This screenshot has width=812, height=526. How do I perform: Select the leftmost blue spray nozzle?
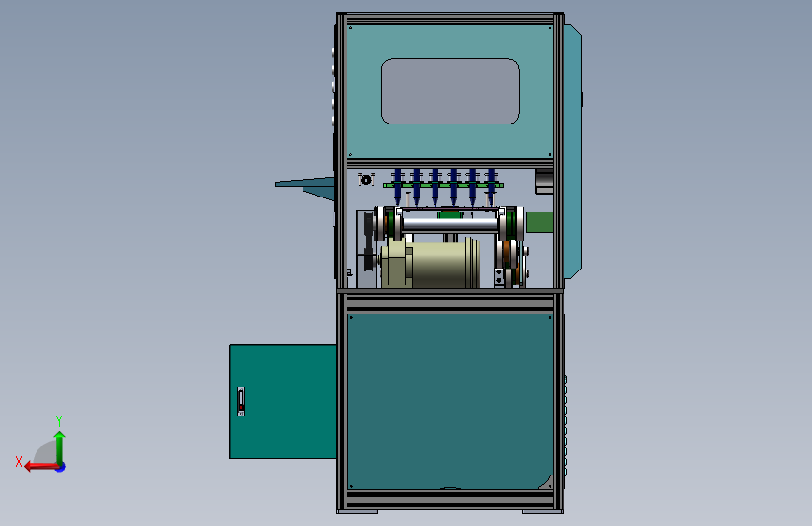tap(397, 186)
